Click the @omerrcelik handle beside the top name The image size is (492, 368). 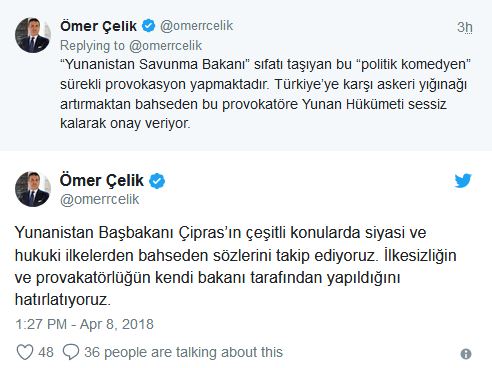coord(196,26)
